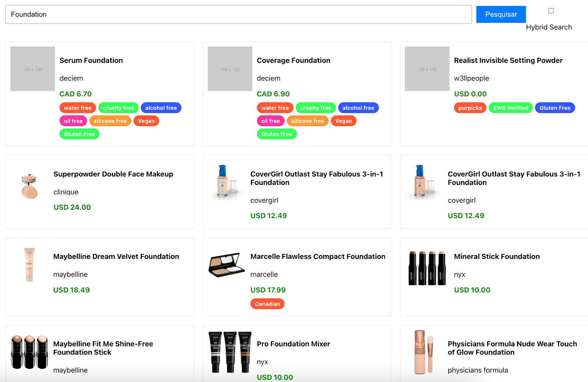Click the 'cruelty free' badge on Coverage Foundation
The image size is (588, 382).
315,108
